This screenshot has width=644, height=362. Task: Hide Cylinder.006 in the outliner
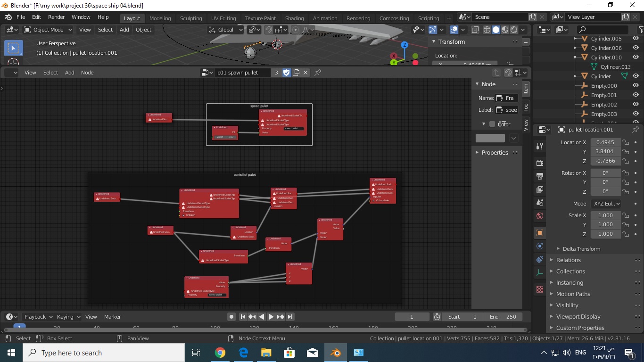pyautogui.click(x=636, y=48)
